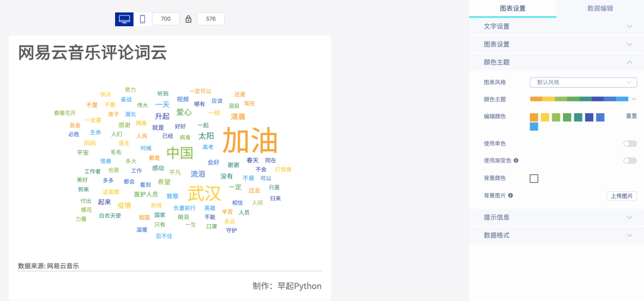Click the word 白衣天使 in the cloud
644x301 pixels.
coord(110,216)
